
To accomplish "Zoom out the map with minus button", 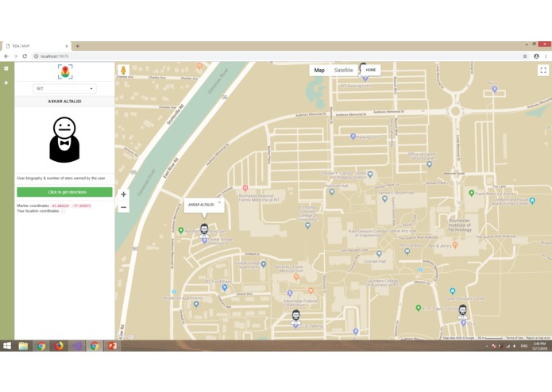I will point(124,207).
